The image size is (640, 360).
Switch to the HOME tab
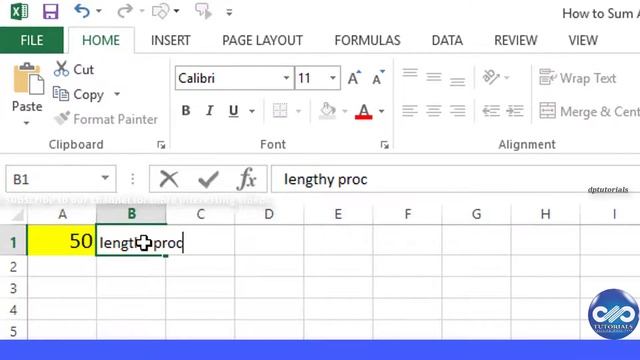coord(101,40)
